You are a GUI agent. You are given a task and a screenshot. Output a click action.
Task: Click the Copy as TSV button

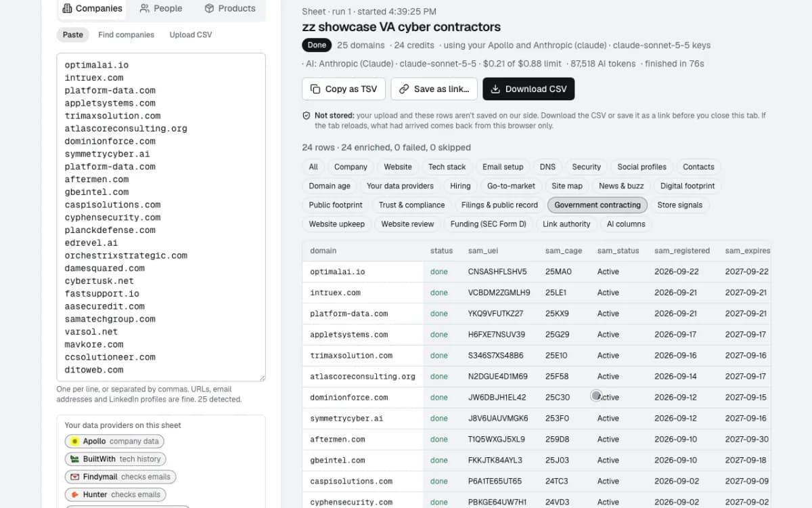[344, 89]
